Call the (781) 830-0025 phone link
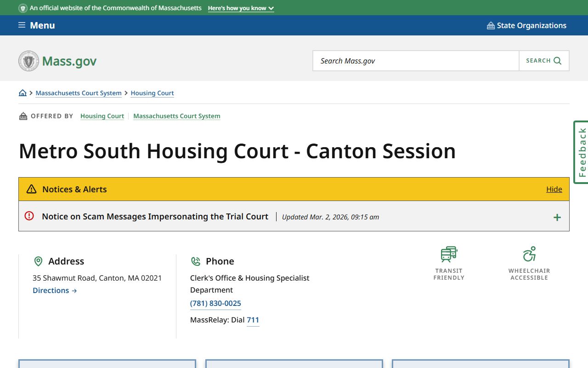 [x=215, y=303]
